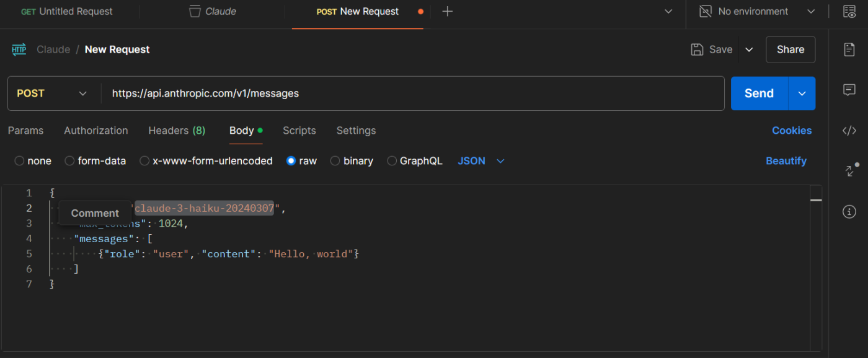Open the No environment selector
Image resolution: width=868 pixels, height=358 pixels.
[x=756, y=11]
